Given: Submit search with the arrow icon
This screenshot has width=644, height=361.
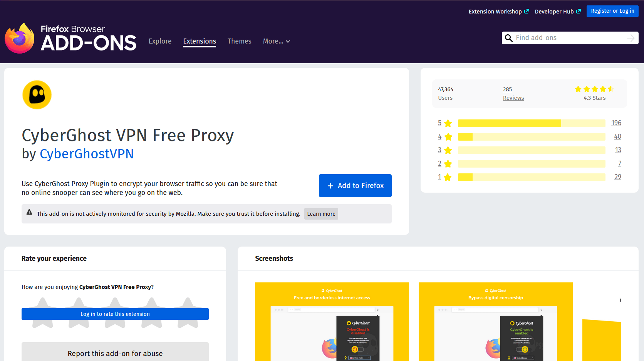Looking at the screenshot, I should click(631, 38).
